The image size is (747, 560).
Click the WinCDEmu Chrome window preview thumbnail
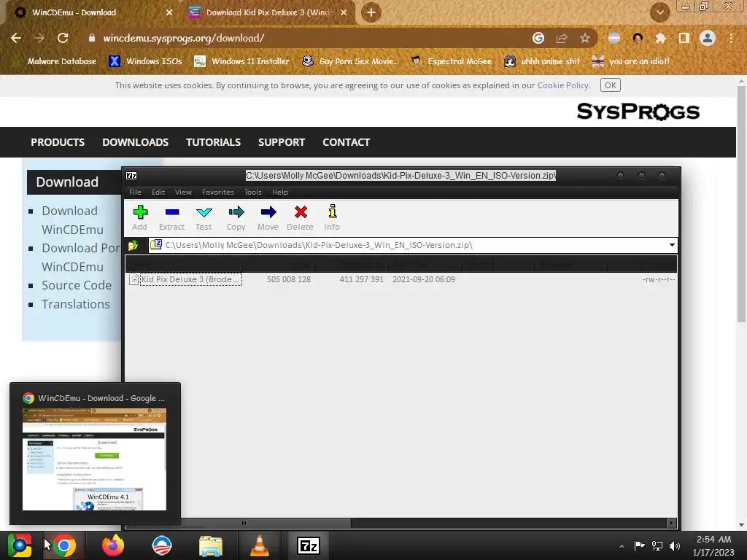pyautogui.click(x=94, y=459)
